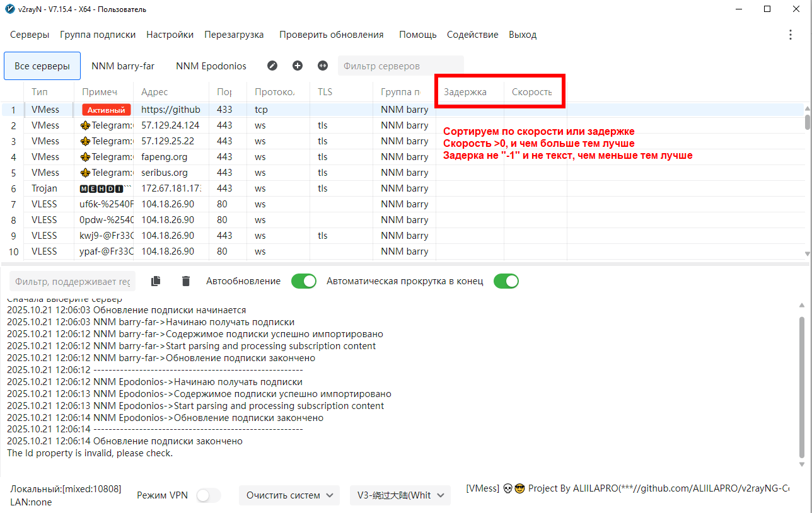Click the auto column width icon
Image resolution: width=812 pixels, height=513 pixels.
[x=323, y=66]
